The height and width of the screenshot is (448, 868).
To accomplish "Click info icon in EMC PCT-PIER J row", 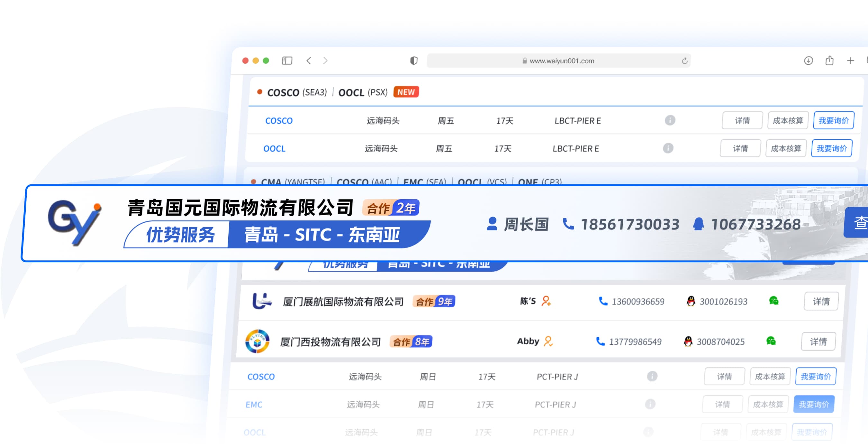I will [x=650, y=404].
